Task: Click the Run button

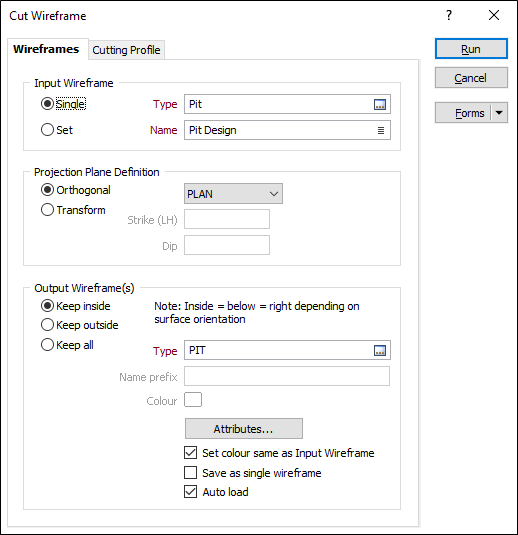Action: (471, 49)
